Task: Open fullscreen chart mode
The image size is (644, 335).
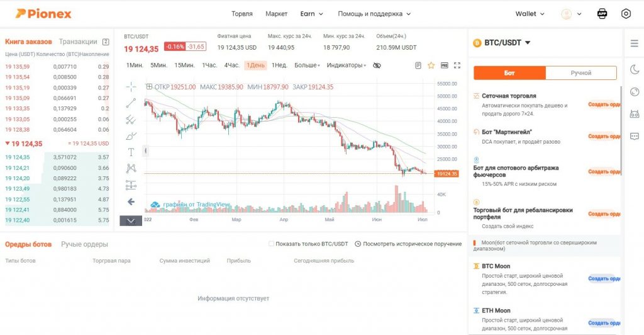Action: [457, 65]
